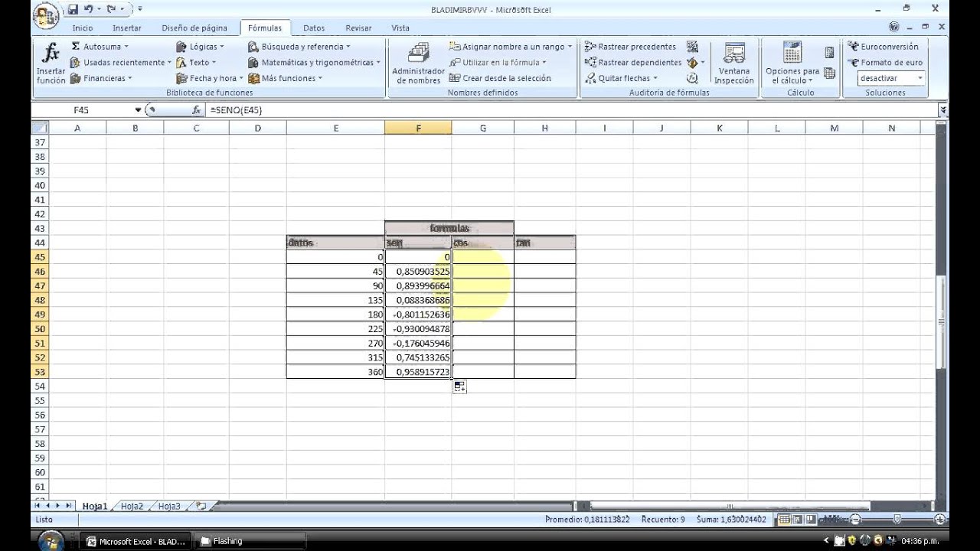Click the insert new worksheet tab

point(201,506)
